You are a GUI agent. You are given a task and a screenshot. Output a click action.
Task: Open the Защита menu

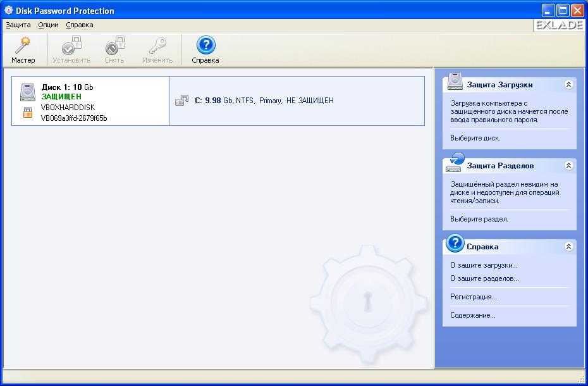tap(18, 25)
